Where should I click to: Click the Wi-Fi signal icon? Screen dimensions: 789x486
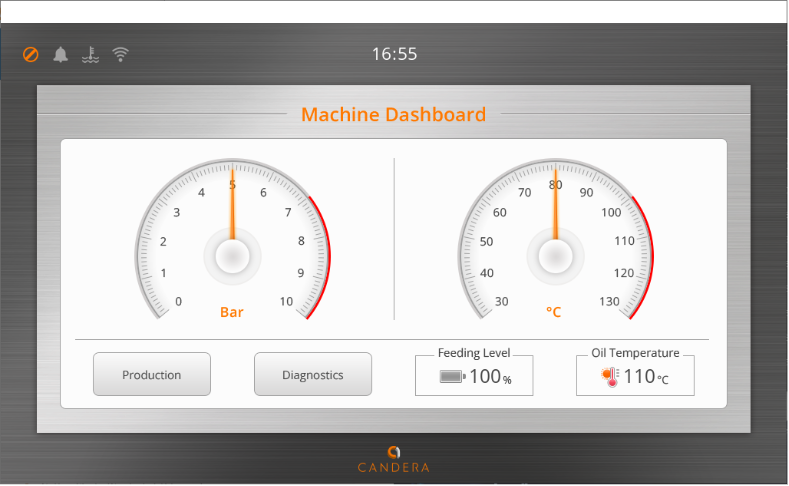click(x=121, y=54)
